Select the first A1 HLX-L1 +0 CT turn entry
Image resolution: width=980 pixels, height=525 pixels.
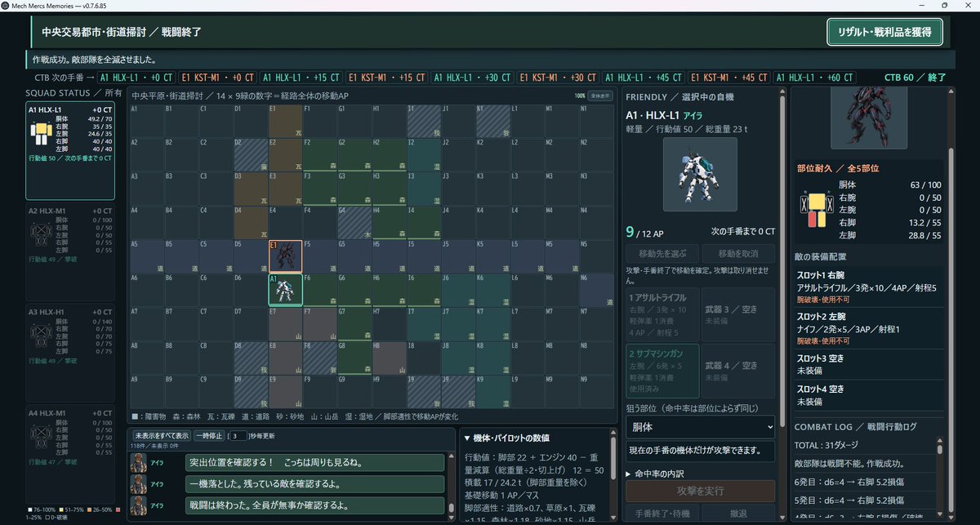(x=135, y=78)
